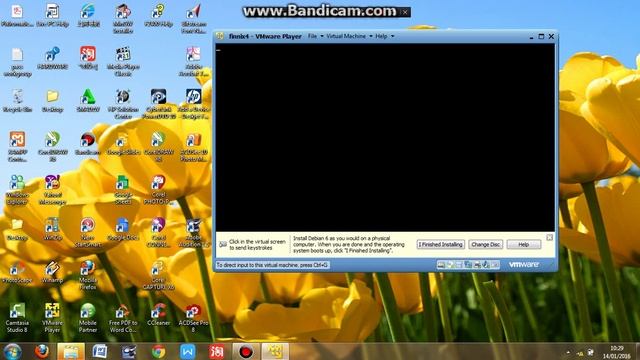Open PhotoScape desktop shortcut
Viewport: 640px width, 360px height.
[x=17, y=271]
